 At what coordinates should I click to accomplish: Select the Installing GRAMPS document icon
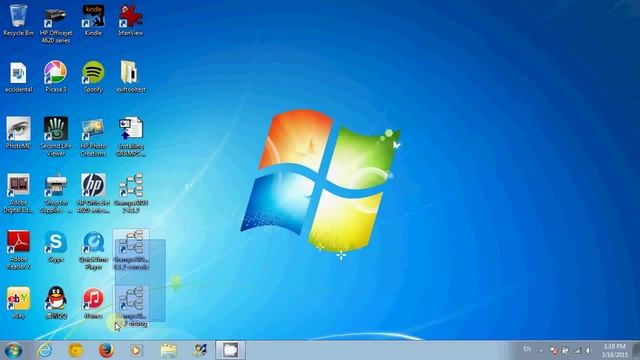[x=131, y=137]
